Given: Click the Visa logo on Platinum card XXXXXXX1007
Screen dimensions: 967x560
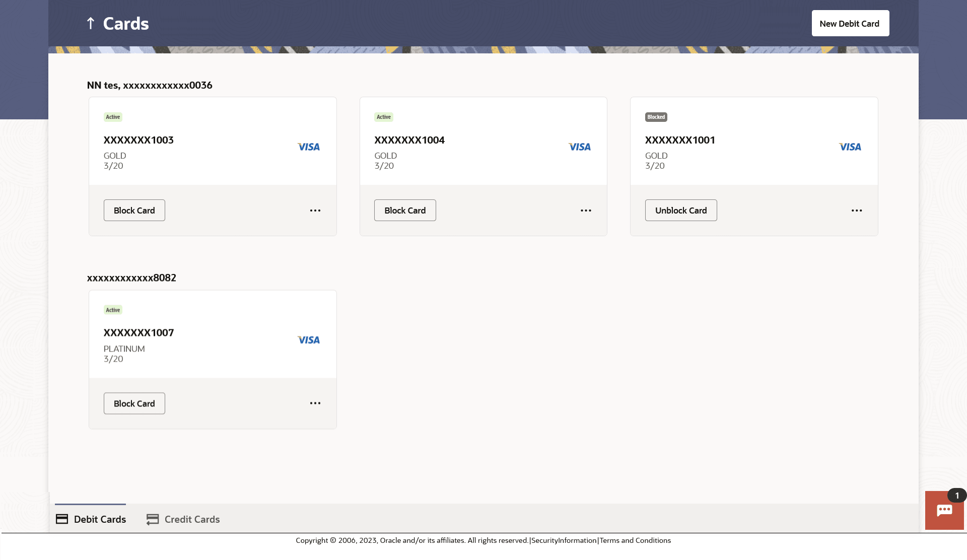Looking at the screenshot, I should [x=308, y=340].
